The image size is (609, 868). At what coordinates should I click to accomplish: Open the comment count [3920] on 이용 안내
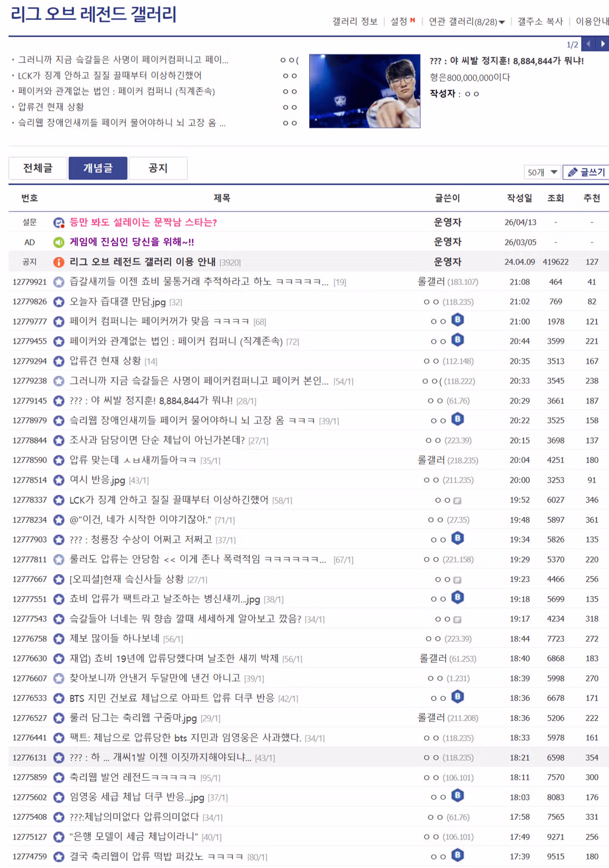[x=230, y=262]
